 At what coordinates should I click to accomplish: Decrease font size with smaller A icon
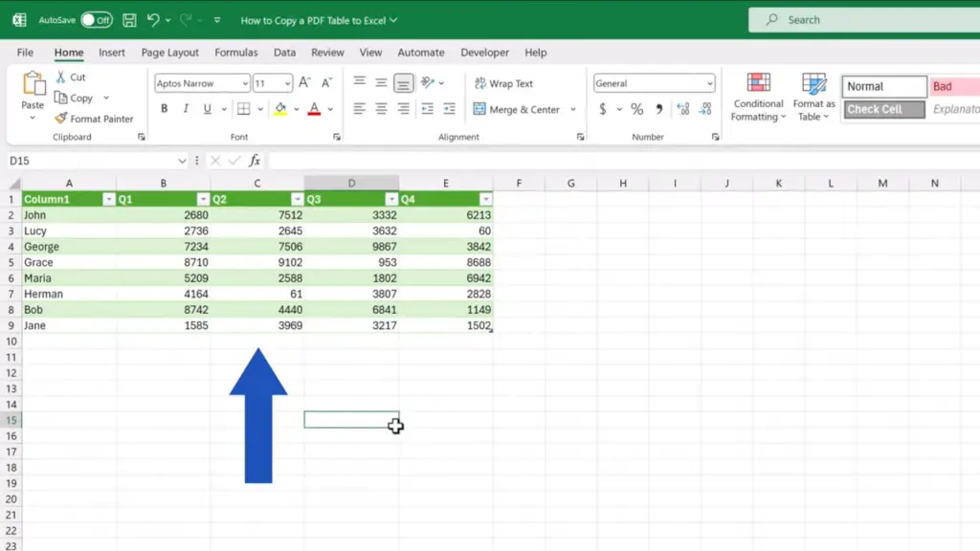click(327, 82)
